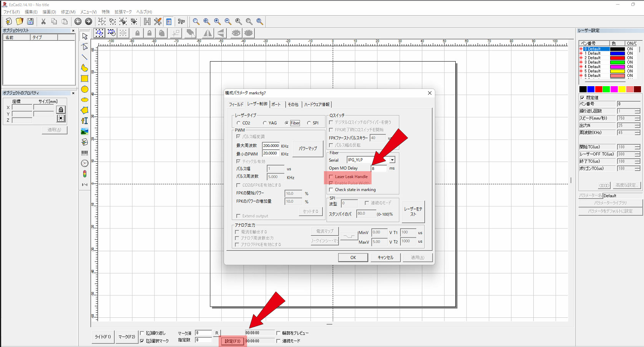
Task: Click the Save file floppy disk icon
Action: pyautogui.click(x=30, y=22)
